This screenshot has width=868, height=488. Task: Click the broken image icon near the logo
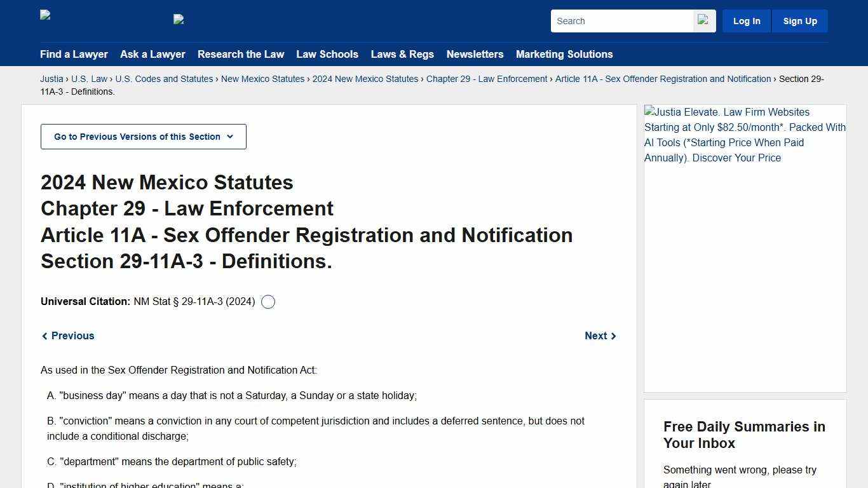tap(179, 19)
